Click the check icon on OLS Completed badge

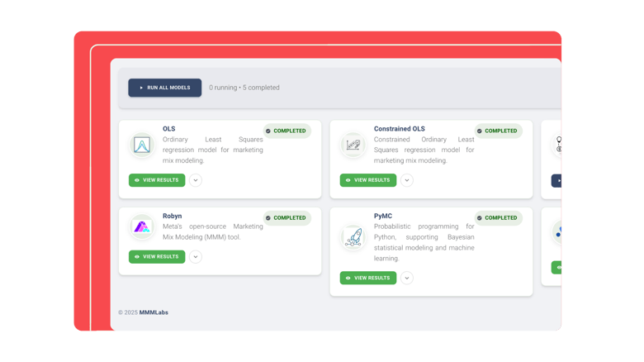[x=268, y=131]
